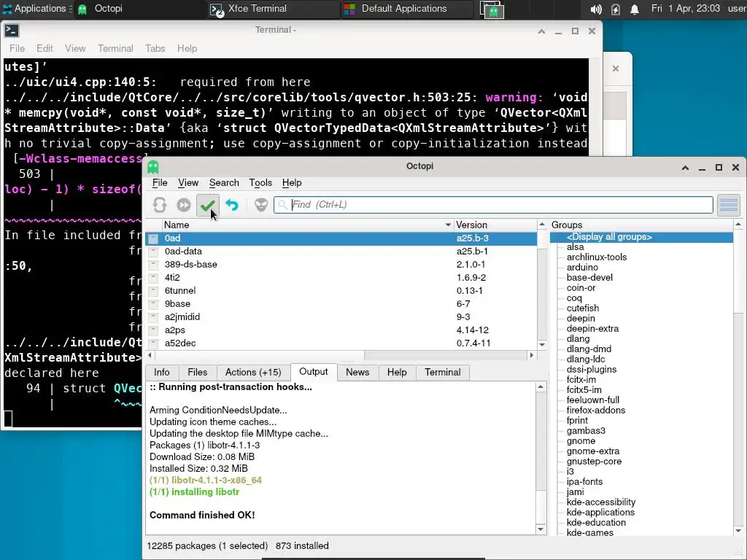The height and width of the screenshot is (560, 747).
Task: Focus the Find (Ctrl+L) search field
Action: (494, 205)
